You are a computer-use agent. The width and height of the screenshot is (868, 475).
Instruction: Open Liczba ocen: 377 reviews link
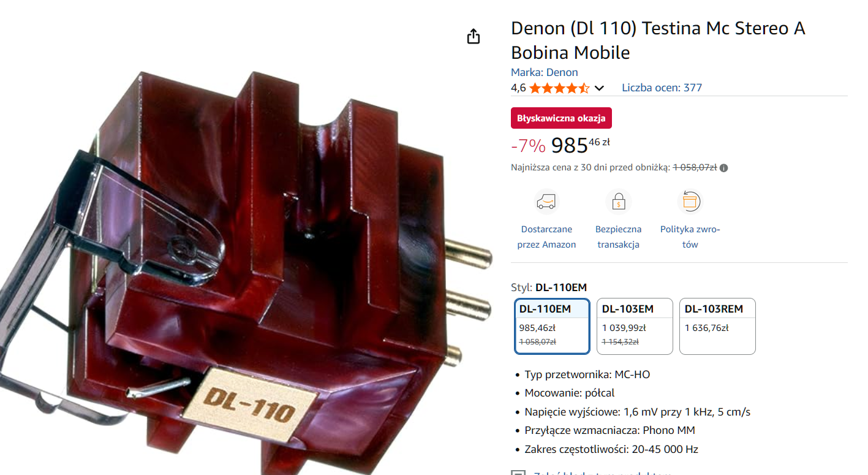tap(662, 88)
